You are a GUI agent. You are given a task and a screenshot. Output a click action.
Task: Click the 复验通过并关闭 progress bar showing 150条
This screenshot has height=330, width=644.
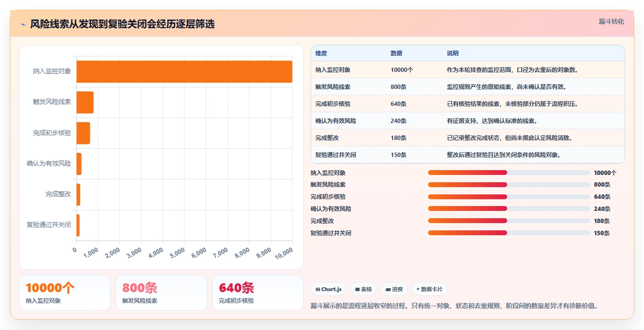click(509, 233)
